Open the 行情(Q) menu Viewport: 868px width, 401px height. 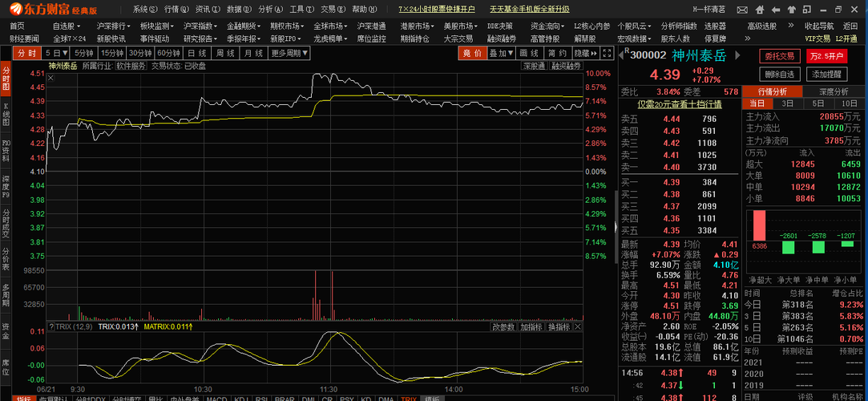point(176,9)
